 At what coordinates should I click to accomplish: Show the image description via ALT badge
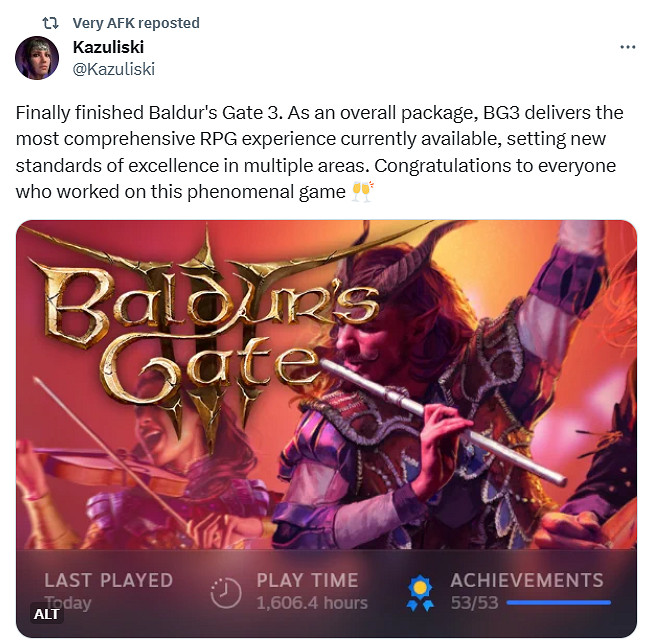[x=46, y=614]
